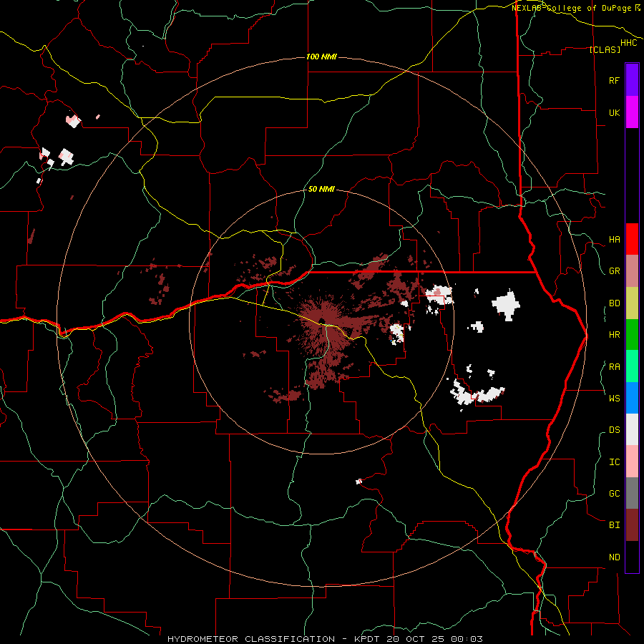
Task: Click the 00:03 timestamp in footer
Action: 467,639
